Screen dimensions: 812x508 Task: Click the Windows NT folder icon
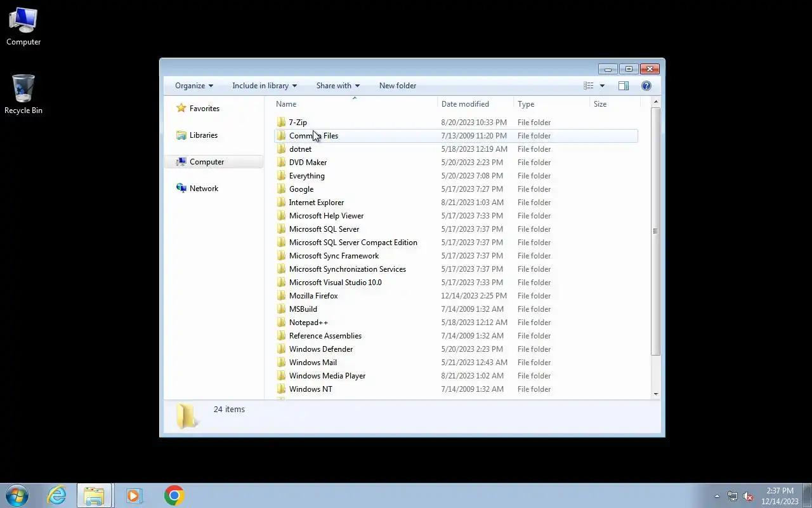pyautogui.click(x=282, y=389)
